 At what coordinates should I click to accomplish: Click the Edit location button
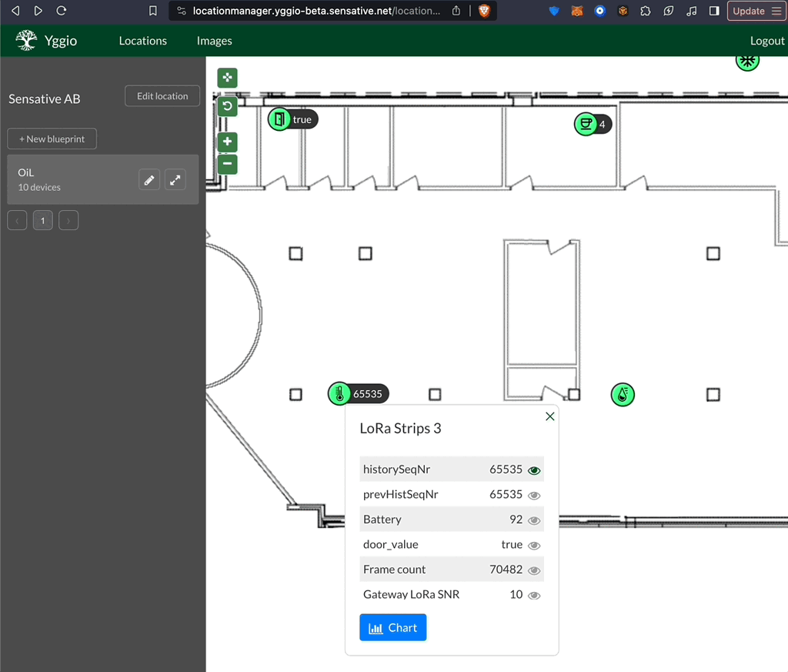tap(162, 95)
